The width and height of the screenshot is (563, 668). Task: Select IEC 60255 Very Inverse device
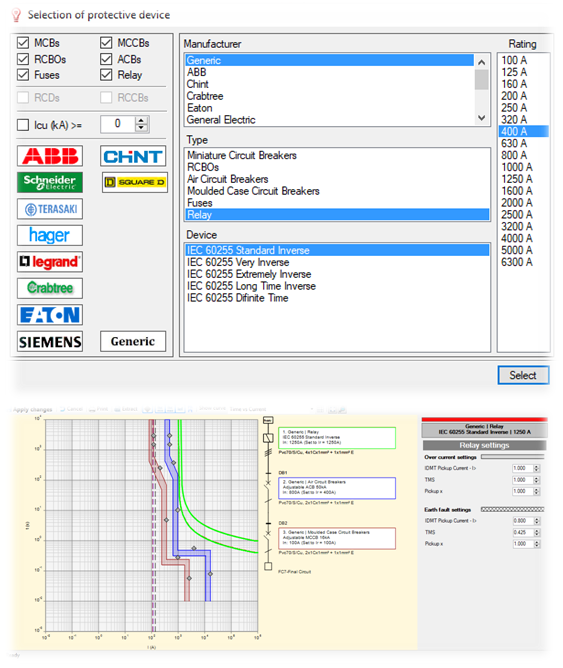tap(337, 262)
